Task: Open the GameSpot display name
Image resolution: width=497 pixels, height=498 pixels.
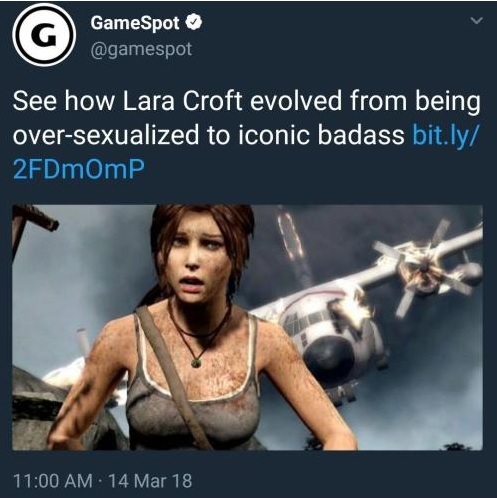Action: point(135,23)
